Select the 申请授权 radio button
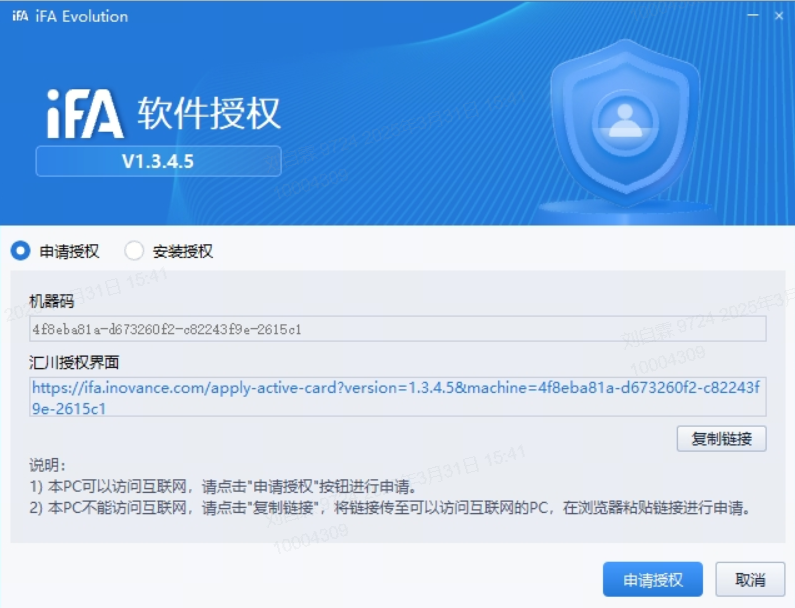Image resolution: width=795 pixels, height=608 pixels. click(21, 251)
